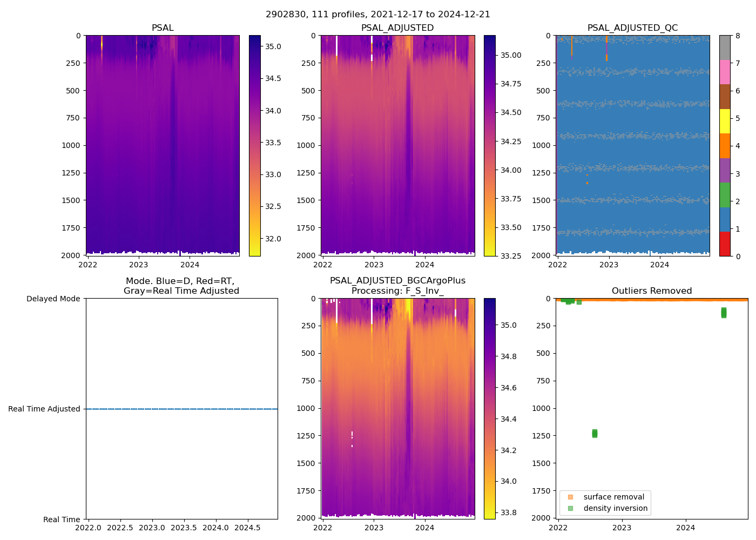The height and width of the screenshot is (540, 756).
Task: Click the 'Real Time Adjusted' y-axis label
Action: pyautogui.click(x=44, y=409)
